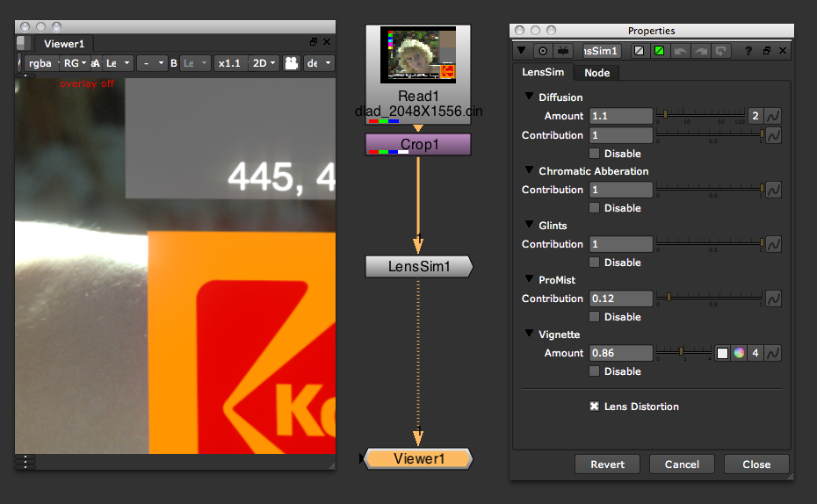Open the A input Le dropdown
The width and height of the screenshot is (817, 504).
tap(118, 63)
